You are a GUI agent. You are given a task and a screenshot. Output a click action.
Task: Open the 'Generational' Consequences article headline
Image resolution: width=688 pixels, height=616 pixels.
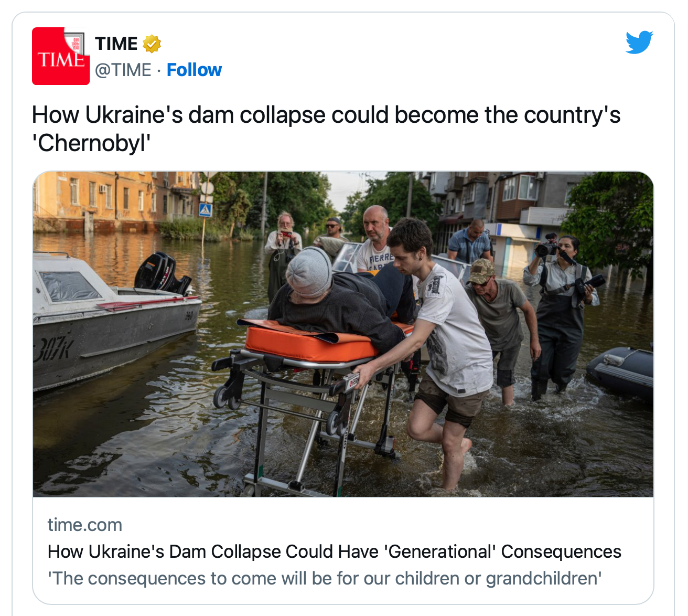pos(335,551)
